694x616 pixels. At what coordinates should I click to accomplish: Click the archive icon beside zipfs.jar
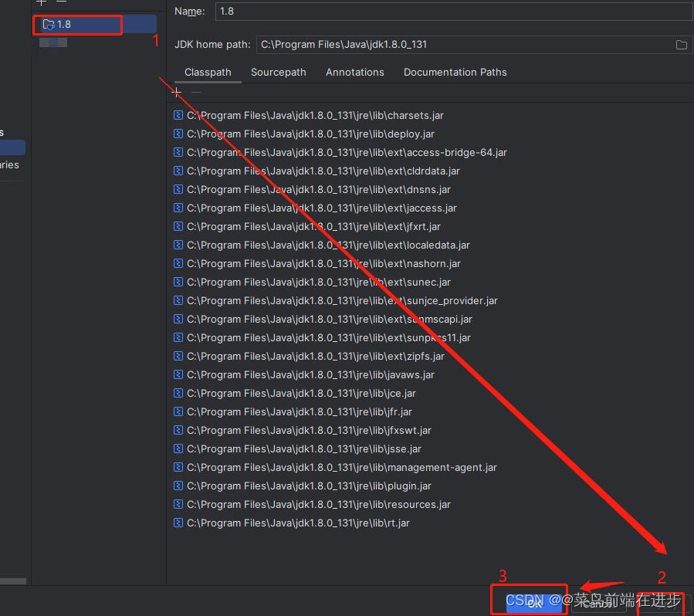178,357
